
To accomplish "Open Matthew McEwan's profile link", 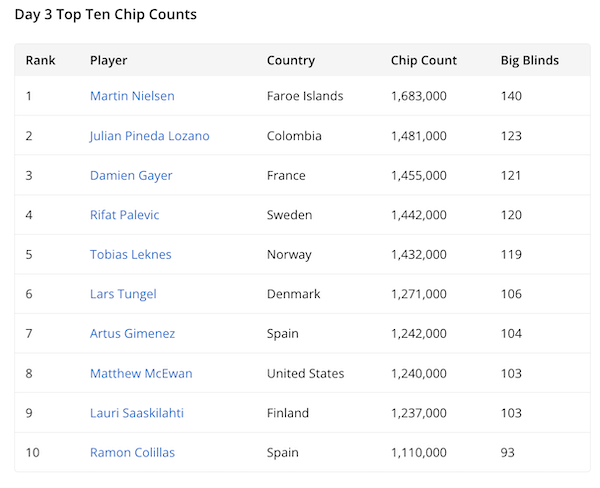I will pyautogui.click(x=141, y=373).
